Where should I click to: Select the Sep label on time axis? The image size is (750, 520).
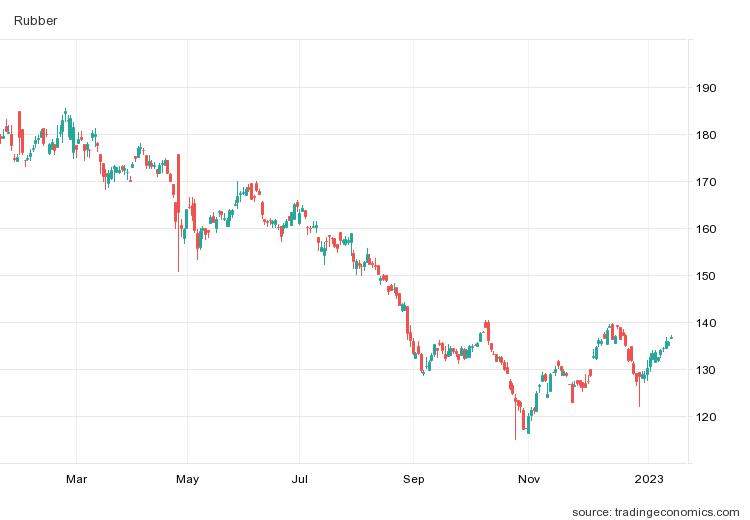point(413,479)
